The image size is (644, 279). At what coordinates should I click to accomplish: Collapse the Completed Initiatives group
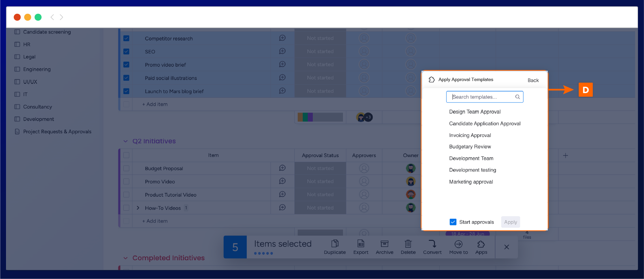pyautogui.click(x=125, y=258)
